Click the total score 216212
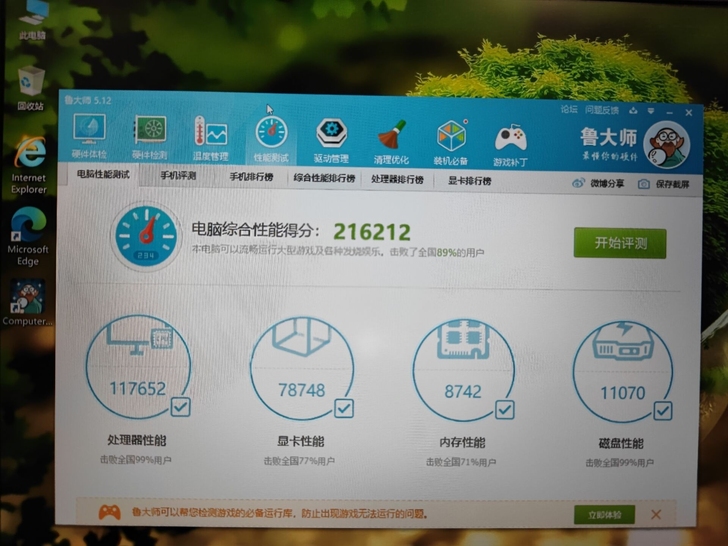The image size is (728, 546). 372,232
